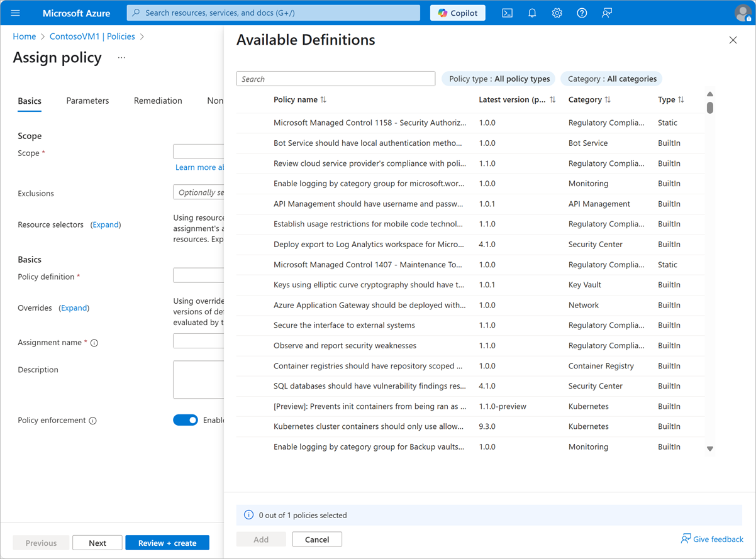Click the Copilot button
The image size is (756, 559).
click(x=458, y=13)
